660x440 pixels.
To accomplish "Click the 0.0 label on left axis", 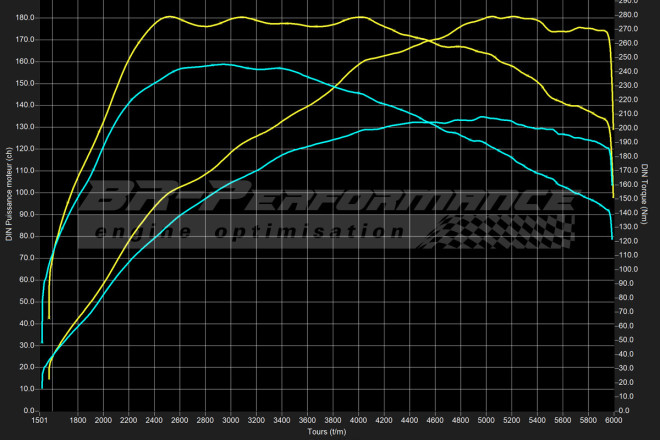I will click(30, 410).
